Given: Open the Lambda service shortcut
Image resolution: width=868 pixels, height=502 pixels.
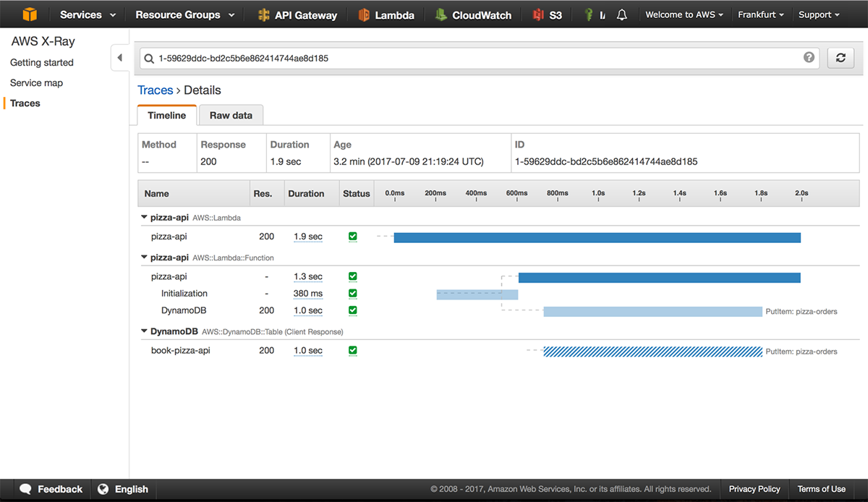Looking at the screenshot, I should pyautogui.click(x=388, y=14).
